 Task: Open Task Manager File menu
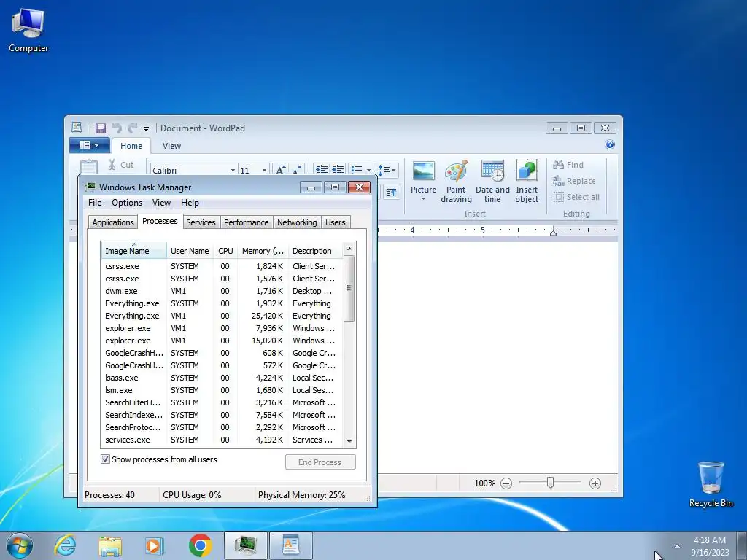point(95,203)
